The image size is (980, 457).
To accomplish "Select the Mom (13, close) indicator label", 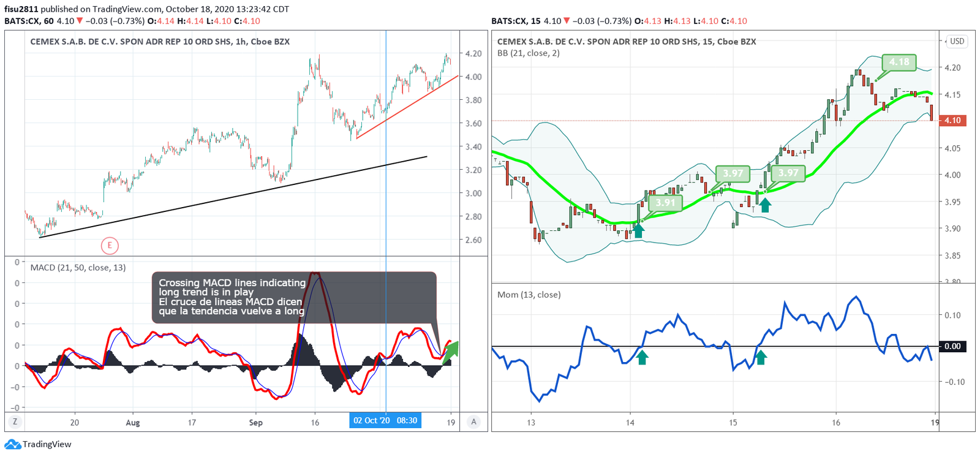I will [529, 295].
